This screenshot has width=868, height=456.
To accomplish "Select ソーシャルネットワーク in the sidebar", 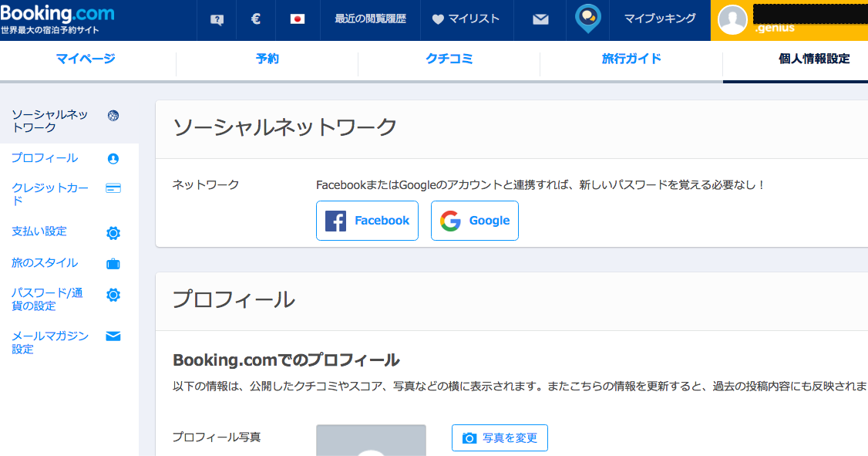I will (x=50, y=121).
